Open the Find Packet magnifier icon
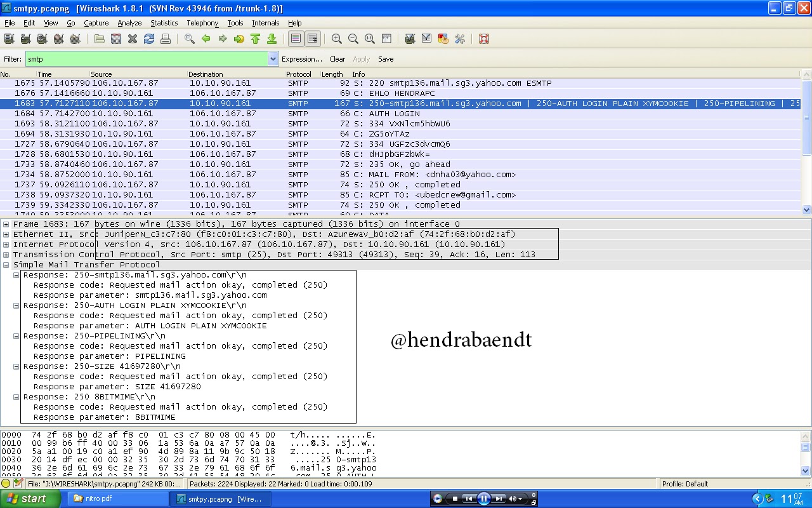The height and width of the screenshot is (508, 812). [x=189, y=39]
